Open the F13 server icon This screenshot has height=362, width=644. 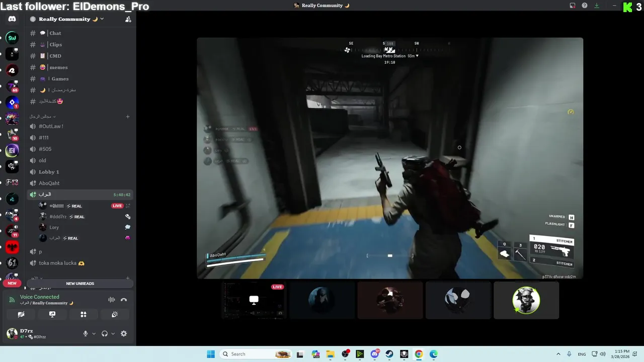[12, 182]
